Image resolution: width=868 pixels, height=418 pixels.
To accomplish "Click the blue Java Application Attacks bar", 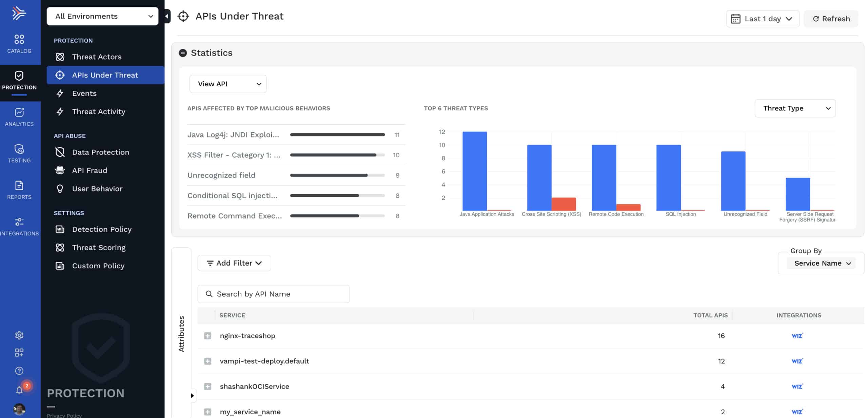I will coord(474,171).
